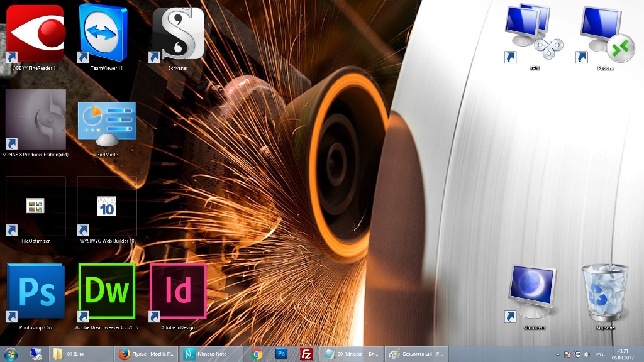This screenshot has height=362, width=644.
Task: Switch to the Mozilla Firefox taskbar window
Action: tap(147, 354)
